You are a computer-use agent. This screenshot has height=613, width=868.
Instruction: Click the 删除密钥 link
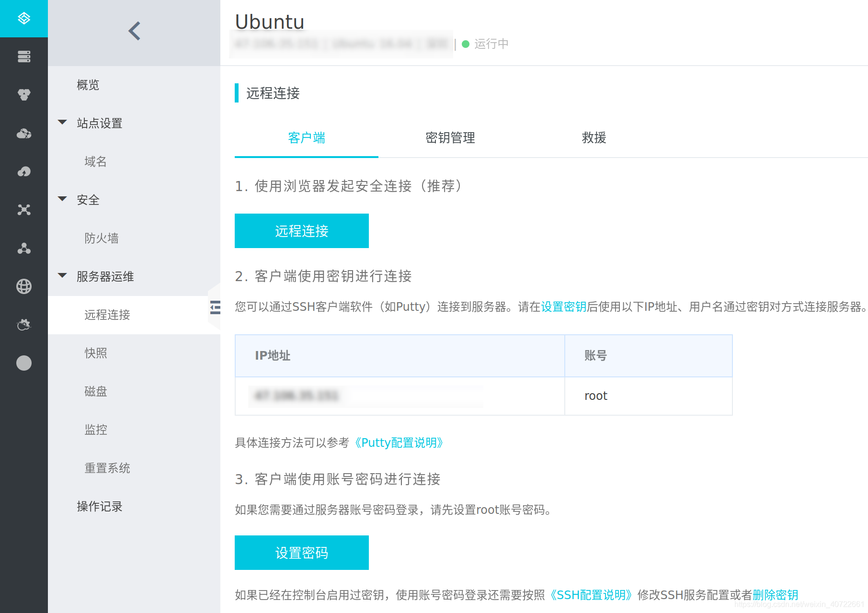point(776,595)
